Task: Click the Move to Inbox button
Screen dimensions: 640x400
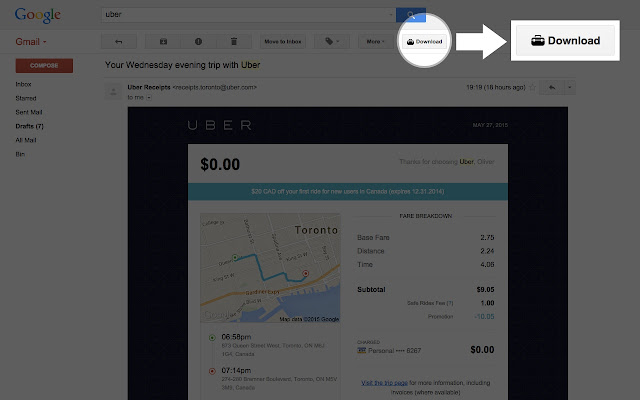Action: pos(283,41)
